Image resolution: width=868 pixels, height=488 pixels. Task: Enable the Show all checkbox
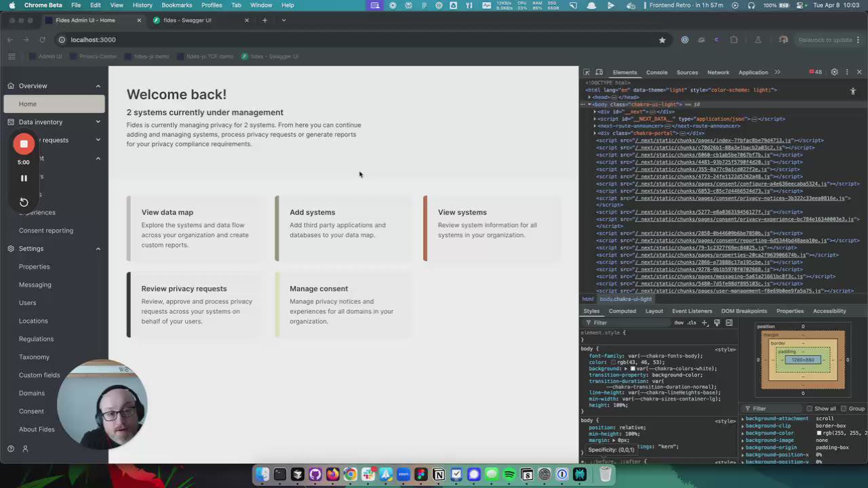(x=809, y=409)
